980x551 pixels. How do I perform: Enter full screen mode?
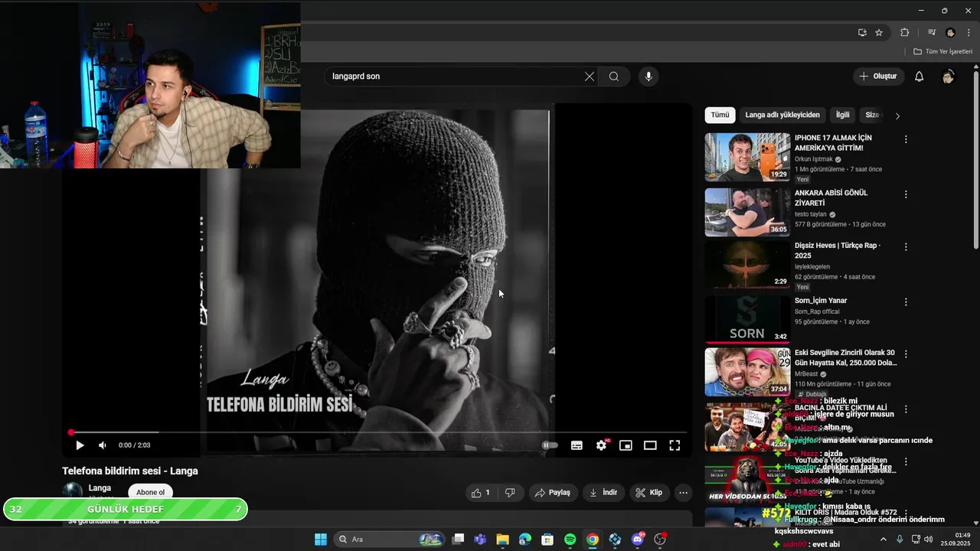click(675, 445)
